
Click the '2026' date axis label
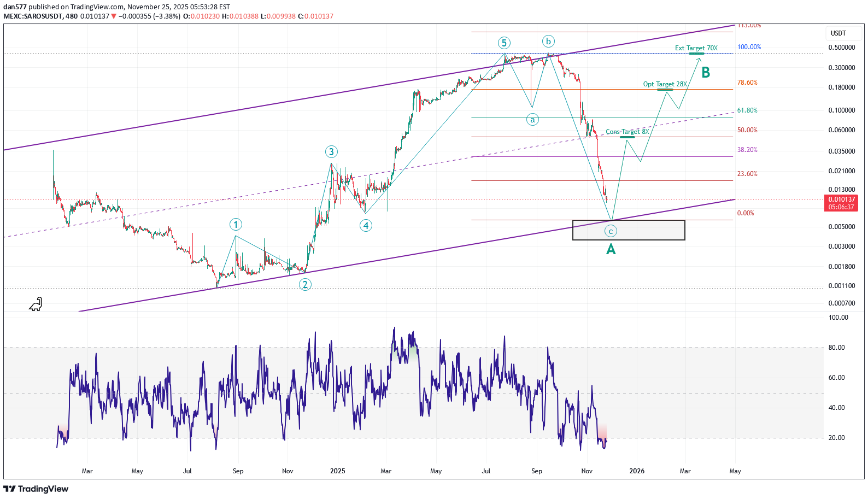[x=637, y=471]
